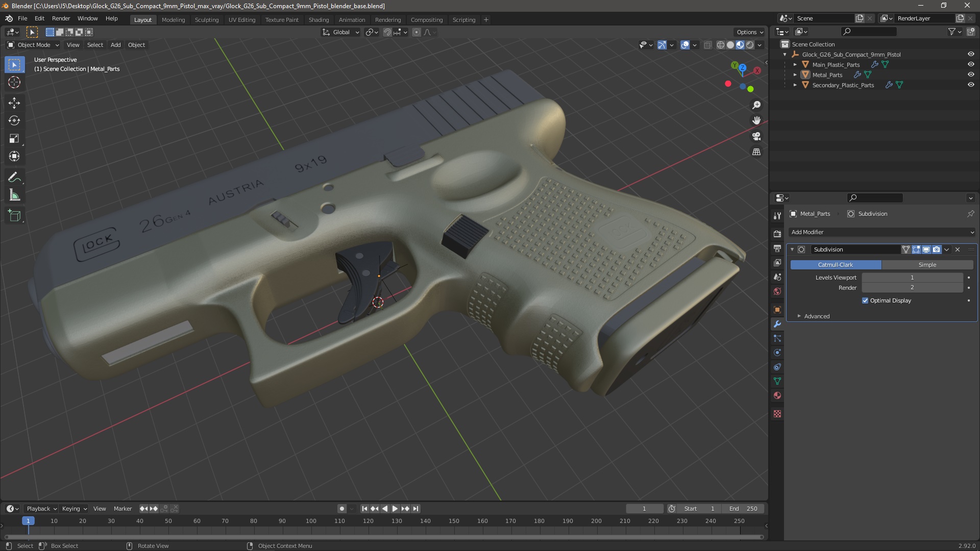This screenshot has width=980, height=551.
Task: Open the Options dropdown in viewport header
Action: point(749,32)
